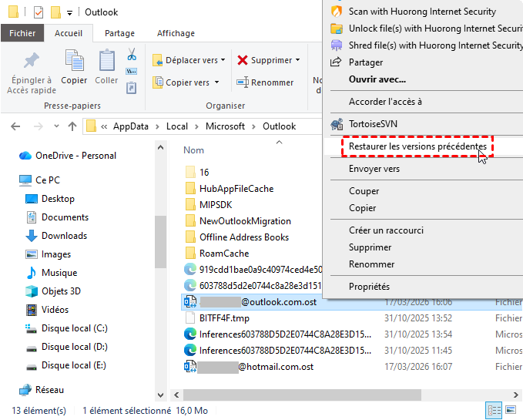Click the Épingler à Accès rapide pin icon
The width and height of the screenshot is (523, 420).
click(32, 60)
